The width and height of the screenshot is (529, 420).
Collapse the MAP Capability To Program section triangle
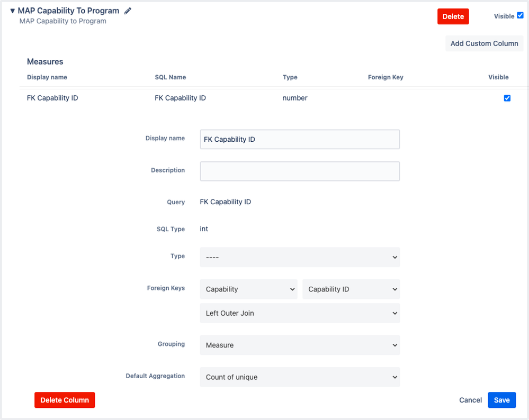point(13,11)
